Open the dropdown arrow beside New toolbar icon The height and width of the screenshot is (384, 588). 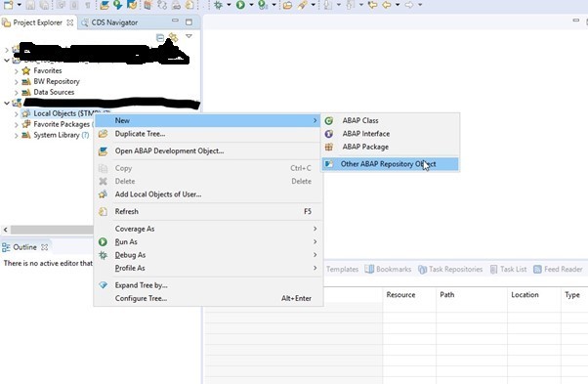(x=19, y=5)
